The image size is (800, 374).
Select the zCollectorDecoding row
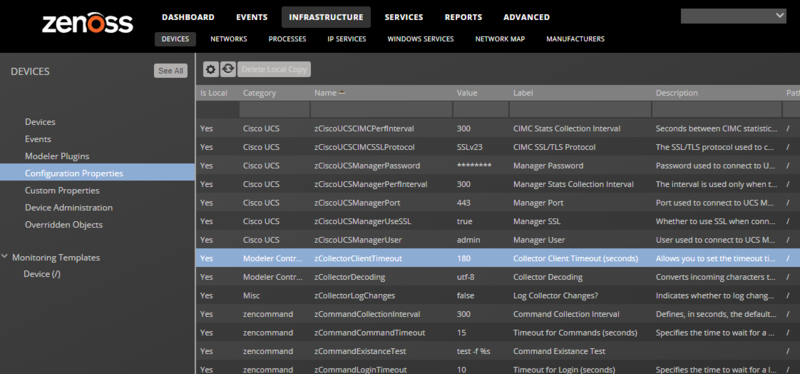pyautogui.click(x=498, y=277)
